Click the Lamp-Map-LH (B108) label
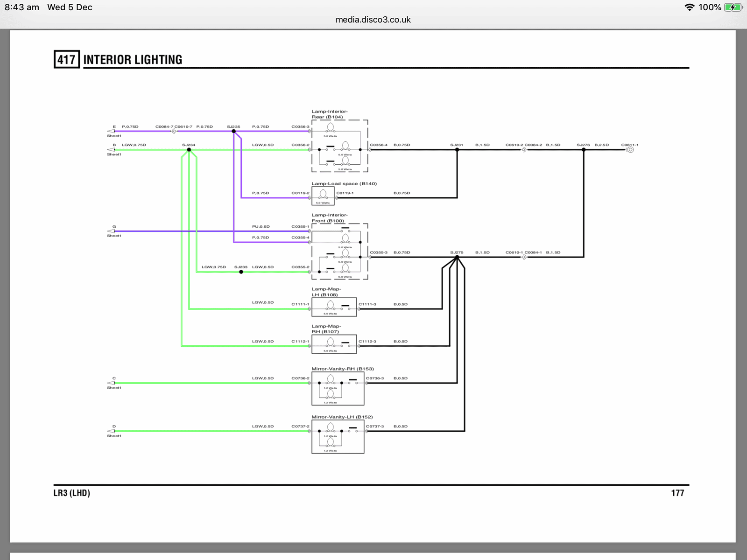The width and height of the screenshot is (747, 560). tap(326, 292)
